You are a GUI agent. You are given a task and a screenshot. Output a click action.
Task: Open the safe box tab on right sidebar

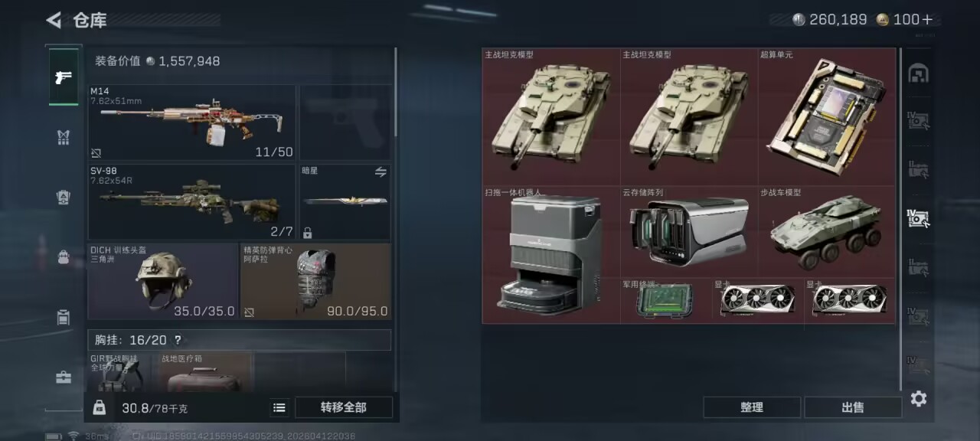pyautogui.click(x=919, y=73)
